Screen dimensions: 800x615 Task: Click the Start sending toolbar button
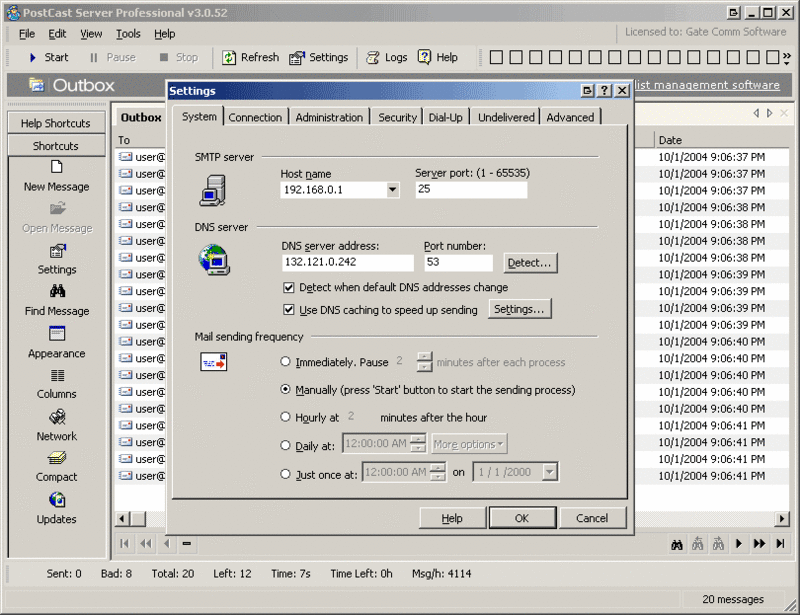[49, 57]
